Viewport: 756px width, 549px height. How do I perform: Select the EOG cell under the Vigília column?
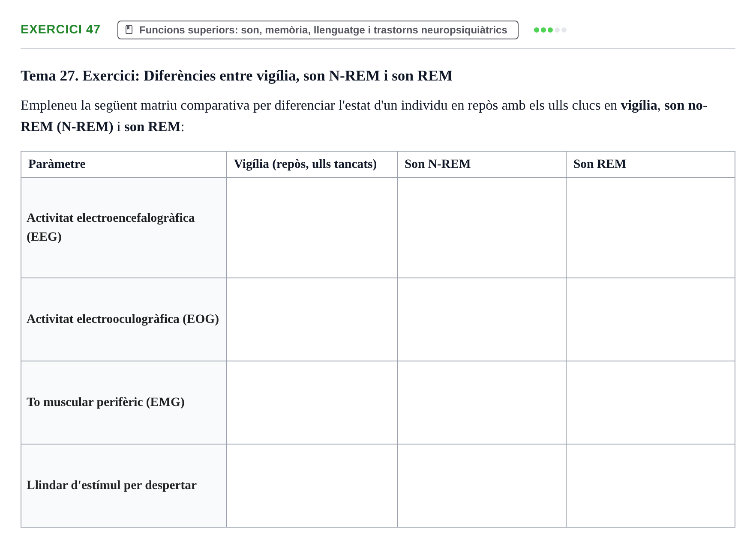click(312, 319)
